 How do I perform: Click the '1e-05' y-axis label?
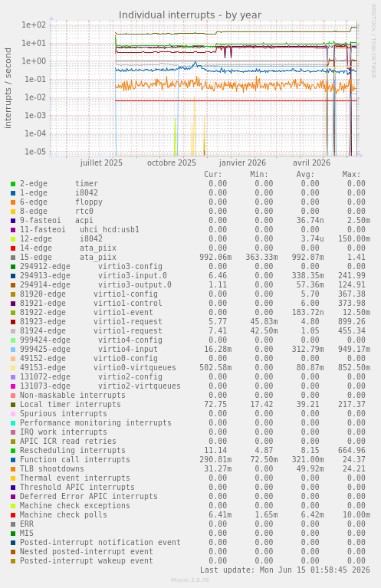point(35,152)
